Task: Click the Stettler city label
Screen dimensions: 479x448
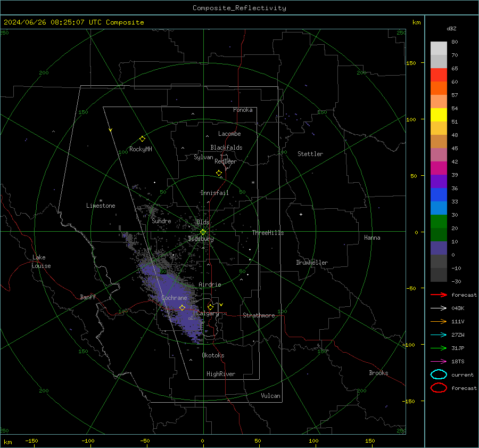Action: pos(310,154)
